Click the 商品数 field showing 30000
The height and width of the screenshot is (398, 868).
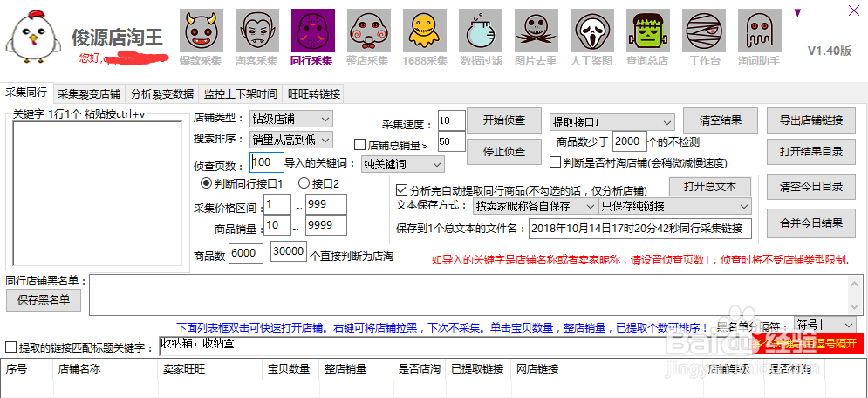pyautogui.click(x=289, y=252)
